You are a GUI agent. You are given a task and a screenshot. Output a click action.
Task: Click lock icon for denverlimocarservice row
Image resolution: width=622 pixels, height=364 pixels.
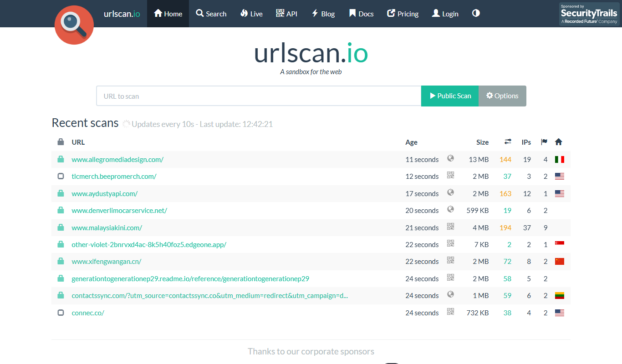point(61,210)
